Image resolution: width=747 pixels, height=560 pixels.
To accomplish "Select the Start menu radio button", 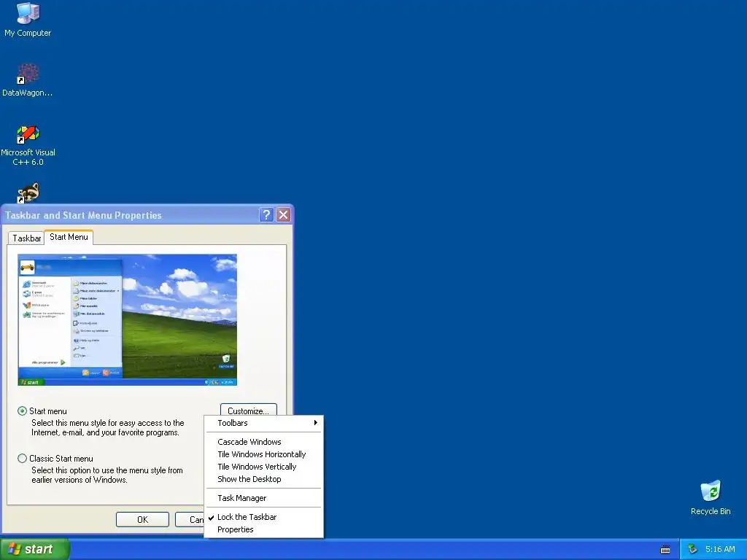I will click(x=22, y=411).
